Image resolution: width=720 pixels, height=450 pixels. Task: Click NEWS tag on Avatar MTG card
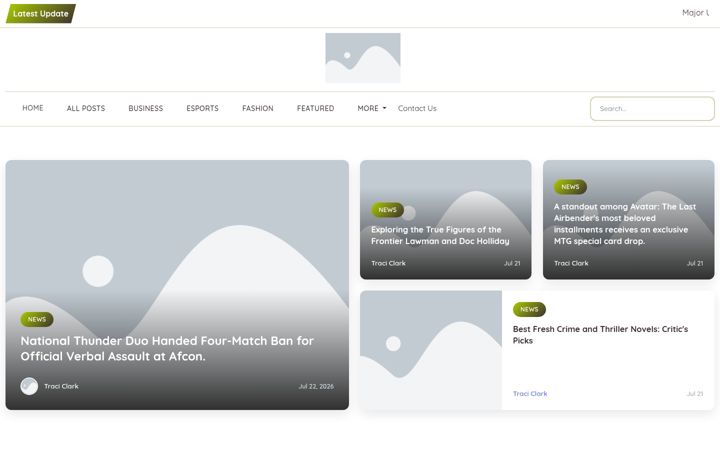tap(570, 187)
